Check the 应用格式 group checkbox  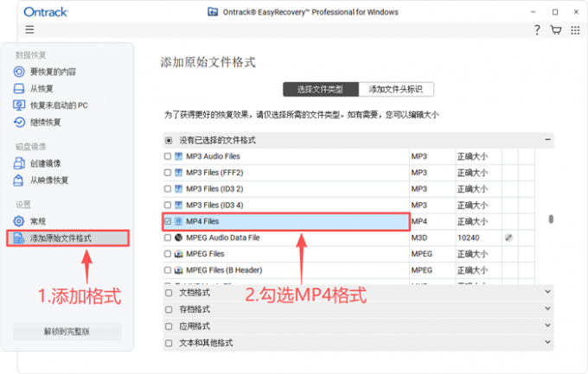169,326
